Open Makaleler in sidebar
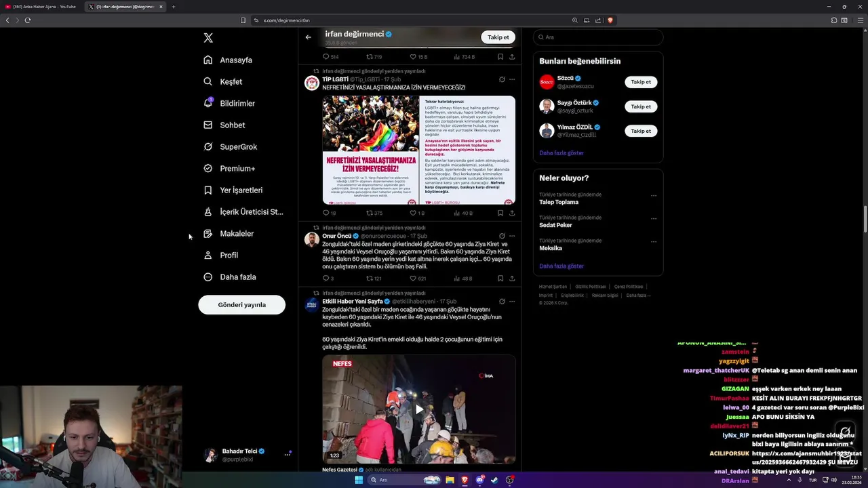The width and height of the screenshot is (868, 488). [x=229, y=233]
